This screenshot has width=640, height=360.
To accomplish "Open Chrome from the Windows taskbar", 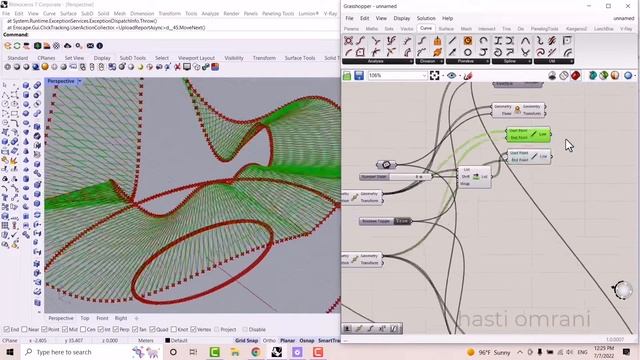I will [x=256, y=352].
